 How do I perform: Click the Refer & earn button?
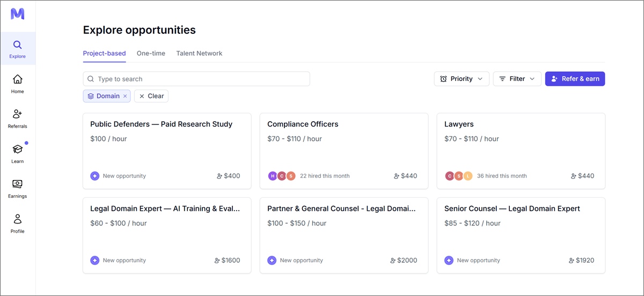tap(575, 79)
